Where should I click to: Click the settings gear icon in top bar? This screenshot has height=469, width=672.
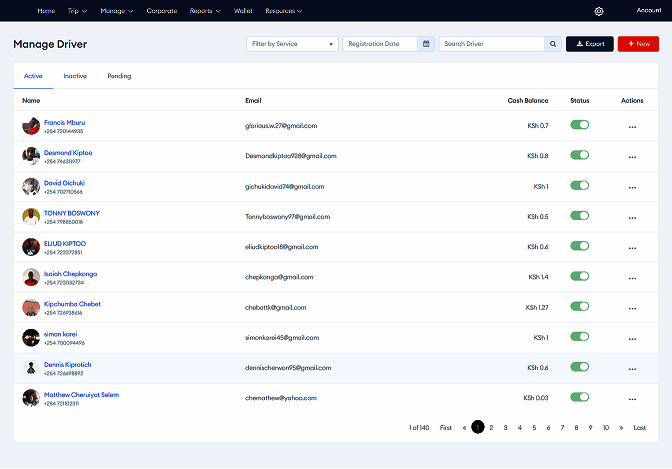click(599, 11)
